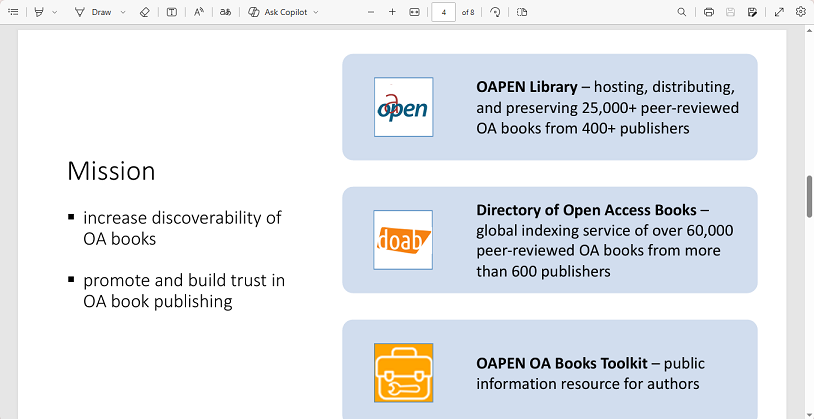Print the PDF document

[709, 12]
